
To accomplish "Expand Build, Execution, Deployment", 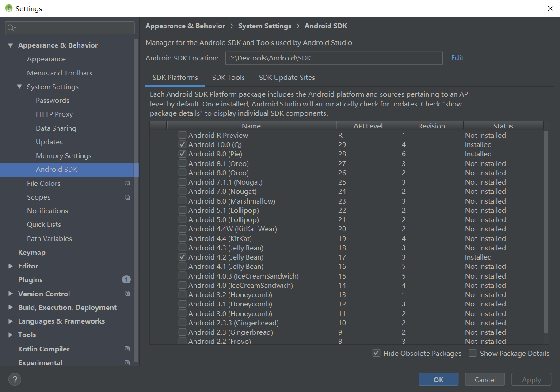I will point(11,307).
